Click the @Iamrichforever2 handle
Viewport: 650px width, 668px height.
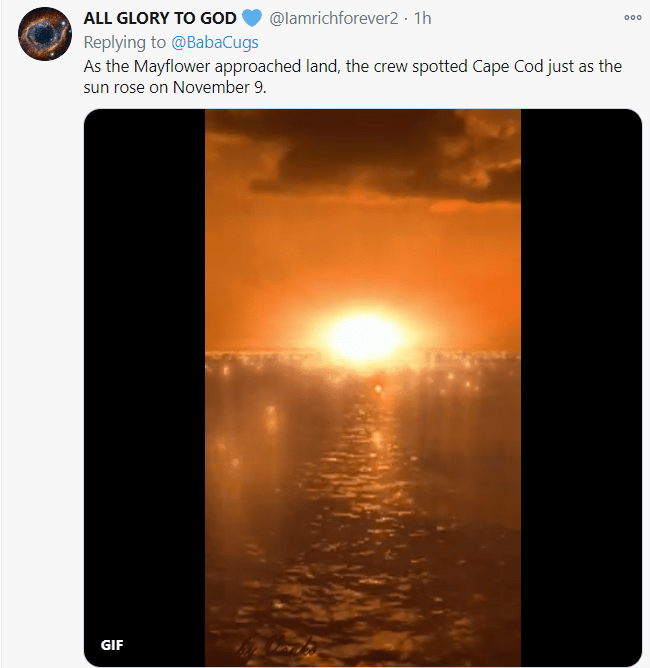[334, 19]
